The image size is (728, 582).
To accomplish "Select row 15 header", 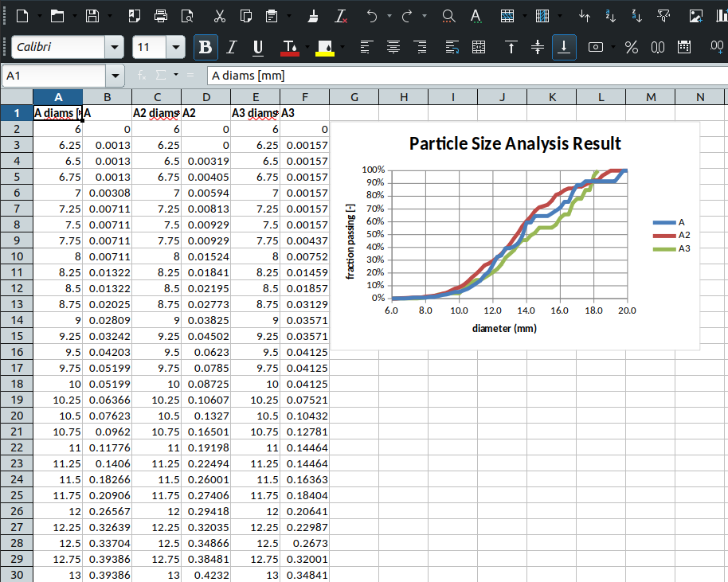I will pyautogui.click(x=16, y=336).
